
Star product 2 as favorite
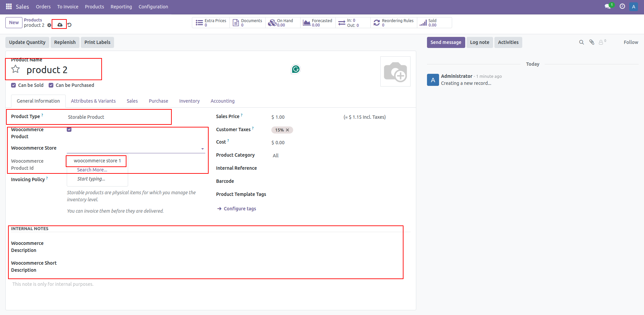[x=15, y=69]
